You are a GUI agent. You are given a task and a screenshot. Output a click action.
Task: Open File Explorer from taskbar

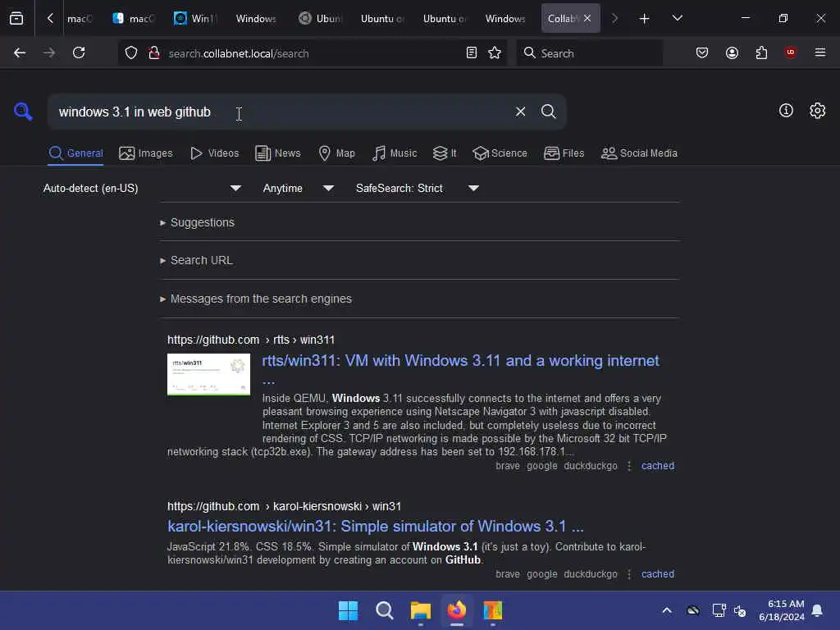point(421,610)
